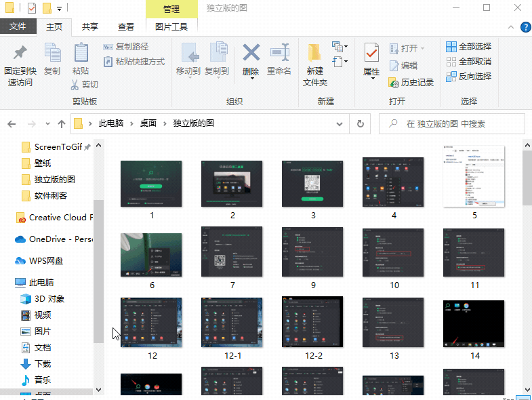Open the History (历史记录) item
532x400 pixels.
pyautogui.click(x=411, y=83)
